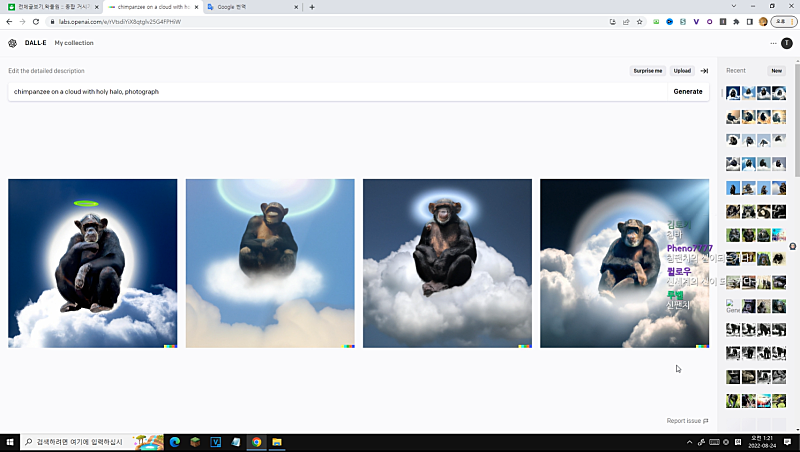Open the notepad-like taskbar icon
The width and height of the screenshot is (800, 452).
[x=236, y=442]
